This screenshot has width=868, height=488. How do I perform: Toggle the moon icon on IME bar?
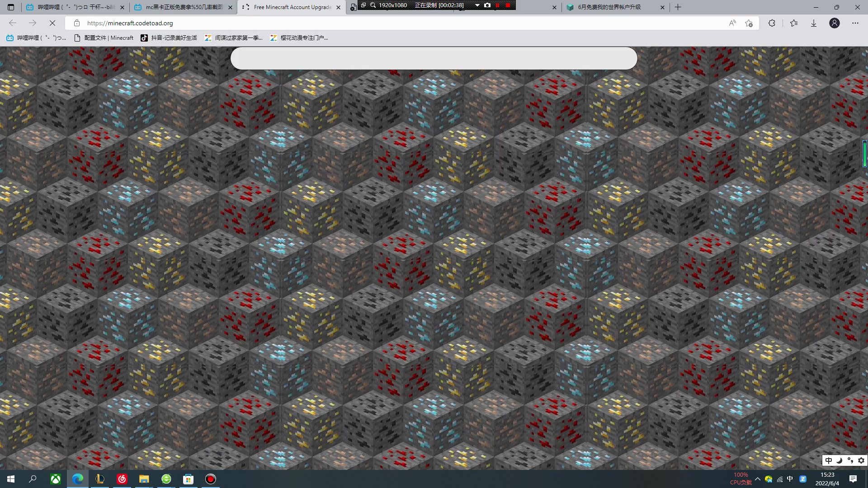[840, 460]
